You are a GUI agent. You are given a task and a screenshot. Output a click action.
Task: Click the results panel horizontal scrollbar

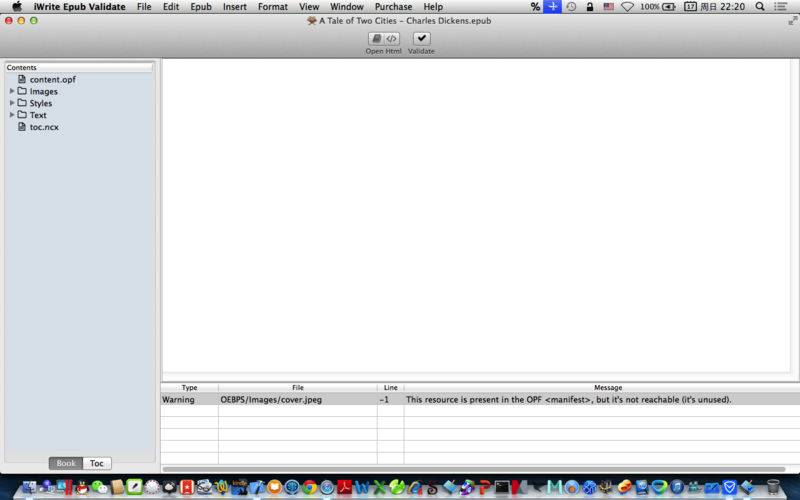coord(474,469)
